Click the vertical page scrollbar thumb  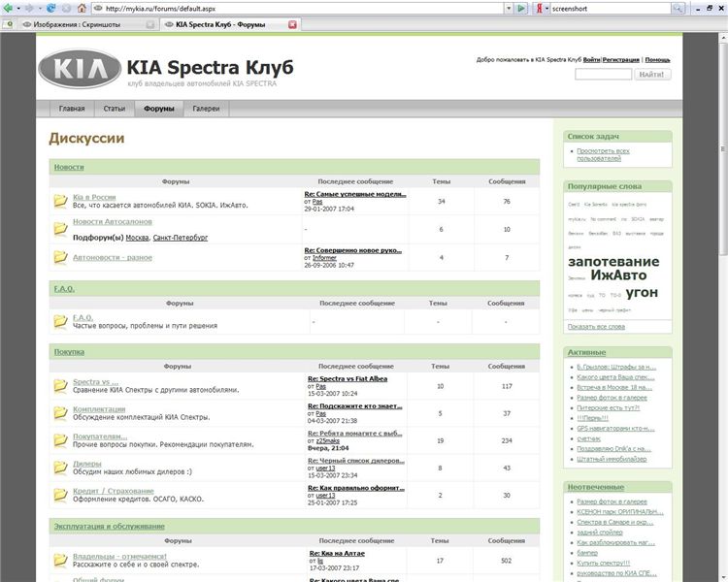click(x=723, y=148)
